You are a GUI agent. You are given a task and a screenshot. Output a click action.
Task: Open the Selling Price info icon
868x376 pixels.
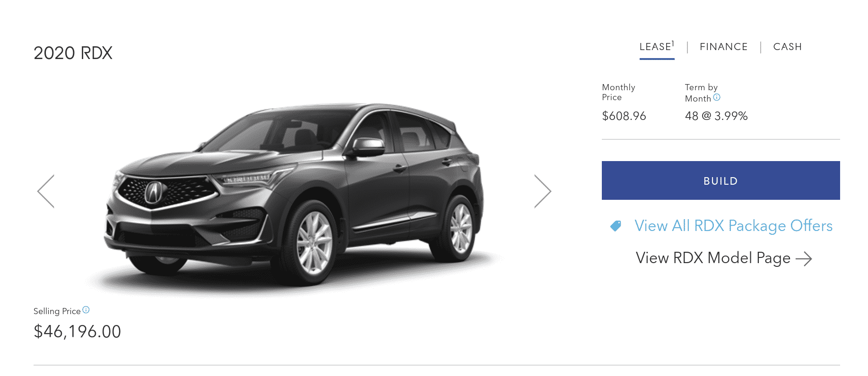pyautogui.click(x=86, y=310)
